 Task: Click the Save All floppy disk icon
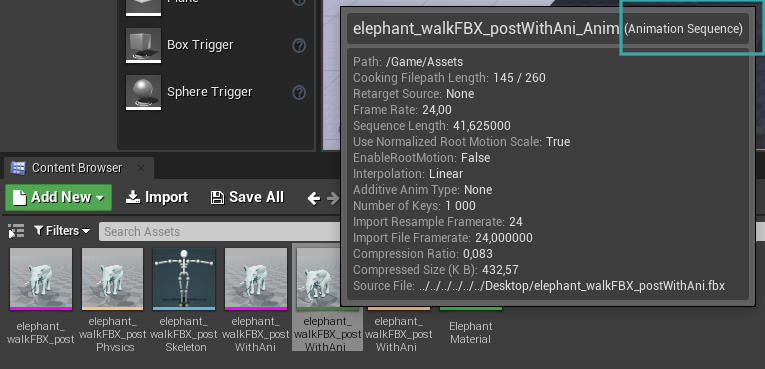[x=217, y=197]
